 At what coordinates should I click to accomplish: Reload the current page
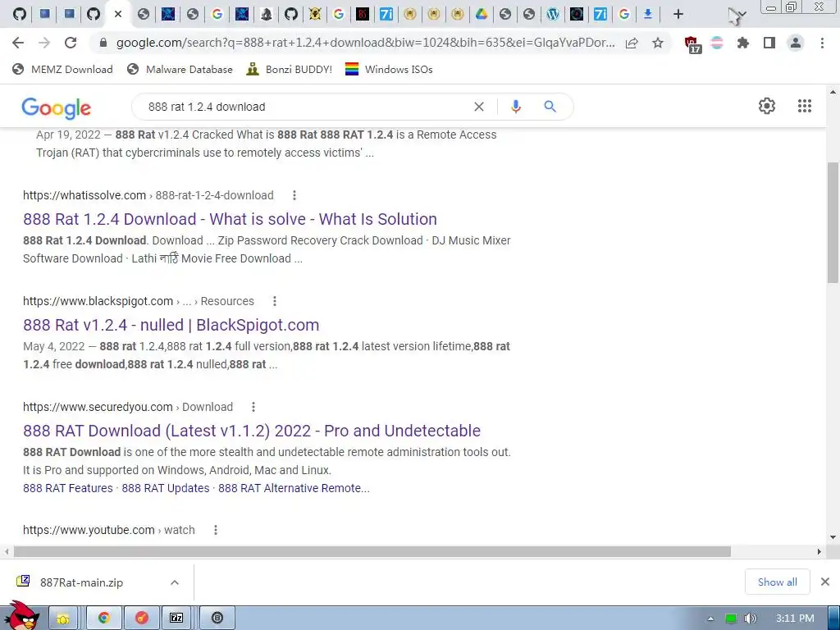71,43
